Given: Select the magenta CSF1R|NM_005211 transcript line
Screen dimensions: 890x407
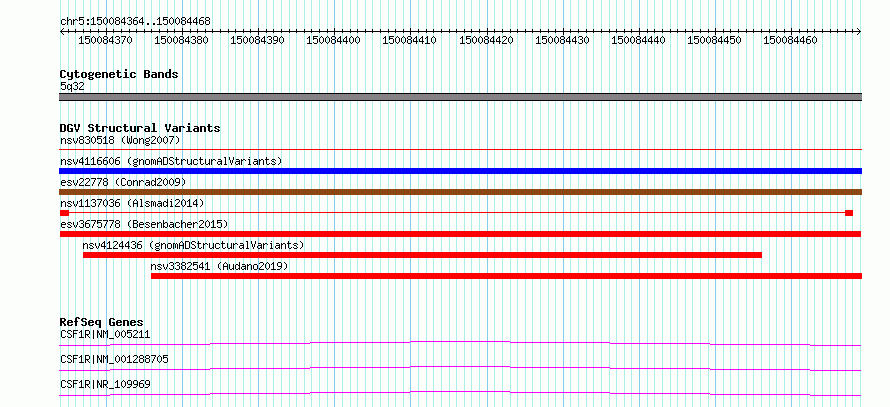Looking at the screenshot, I should click(460, 343).
